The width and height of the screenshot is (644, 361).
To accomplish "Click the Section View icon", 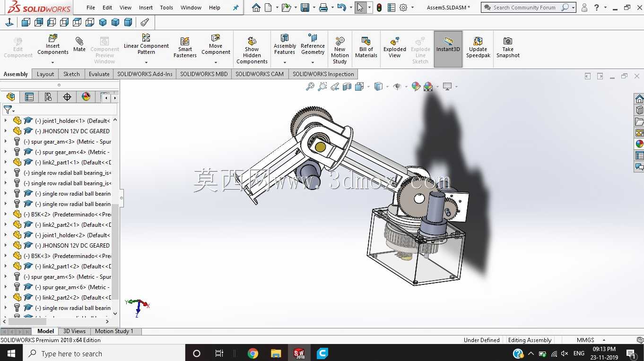I will 348,86.
